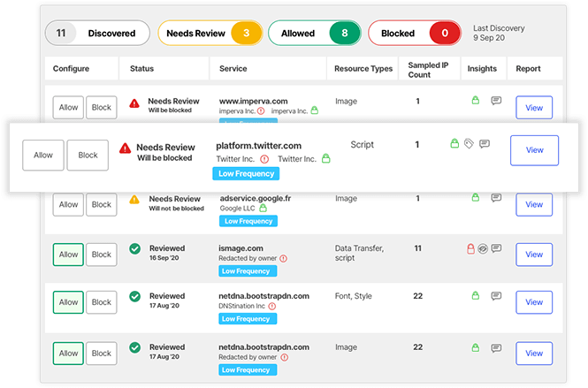Open red lock insight for ismage.com
The image size is (588, 388).
pyautogui.click(x=470, y=248)
